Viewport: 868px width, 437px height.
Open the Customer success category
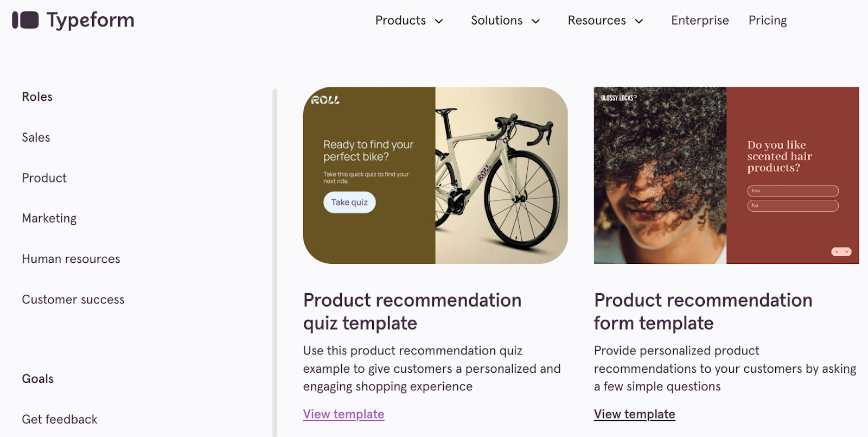click(x=73, y=300)
